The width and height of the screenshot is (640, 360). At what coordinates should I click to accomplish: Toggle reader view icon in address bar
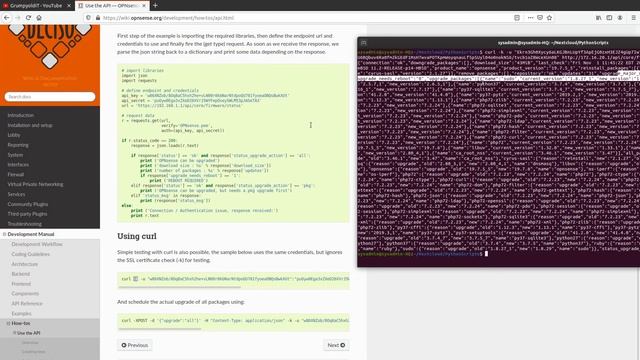click(x=517, y=18)
